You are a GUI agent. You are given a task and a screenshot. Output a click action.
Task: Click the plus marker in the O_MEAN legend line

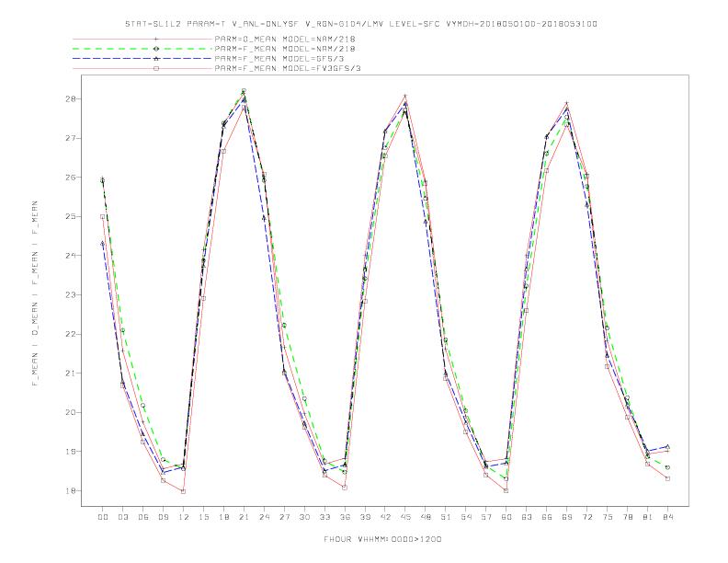coord(156,39)
